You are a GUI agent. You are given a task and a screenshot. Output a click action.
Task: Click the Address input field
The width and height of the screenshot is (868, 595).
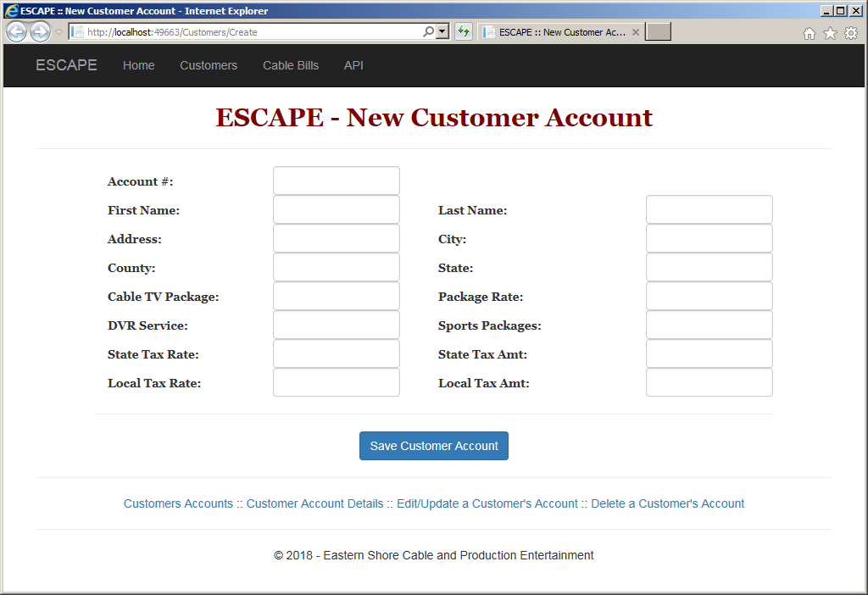tap(337, 238)
